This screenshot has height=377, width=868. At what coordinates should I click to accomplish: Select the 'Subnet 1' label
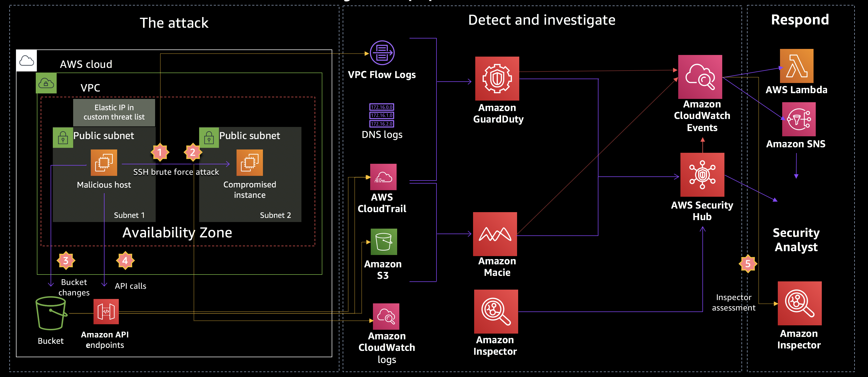pyautogui.click(x=129, y=215)
